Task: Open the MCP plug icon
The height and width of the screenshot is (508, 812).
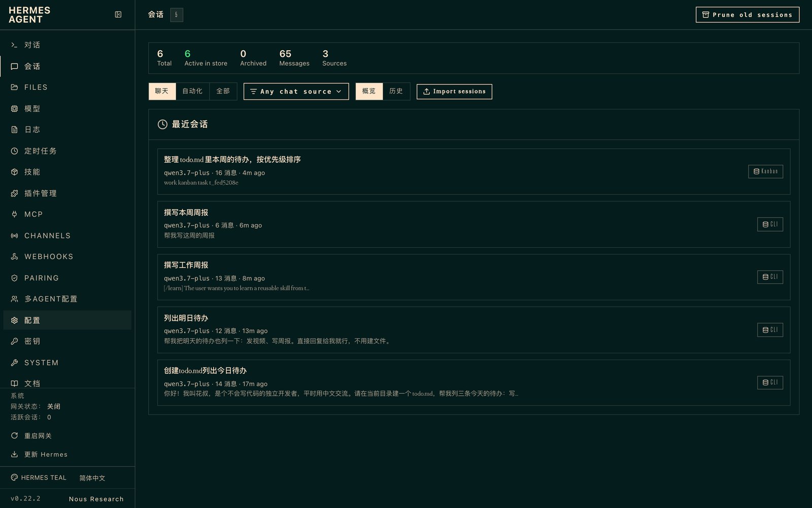Action: (14, 214)
